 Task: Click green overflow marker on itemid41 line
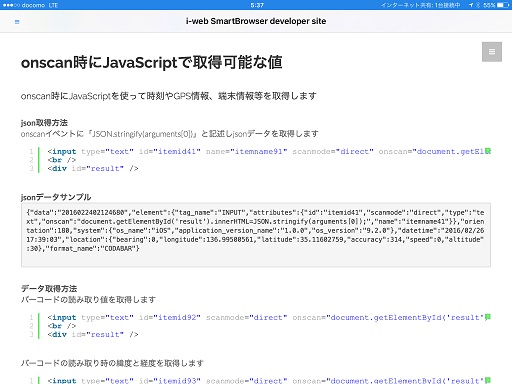pyautogui.click(x=488, y=151)
